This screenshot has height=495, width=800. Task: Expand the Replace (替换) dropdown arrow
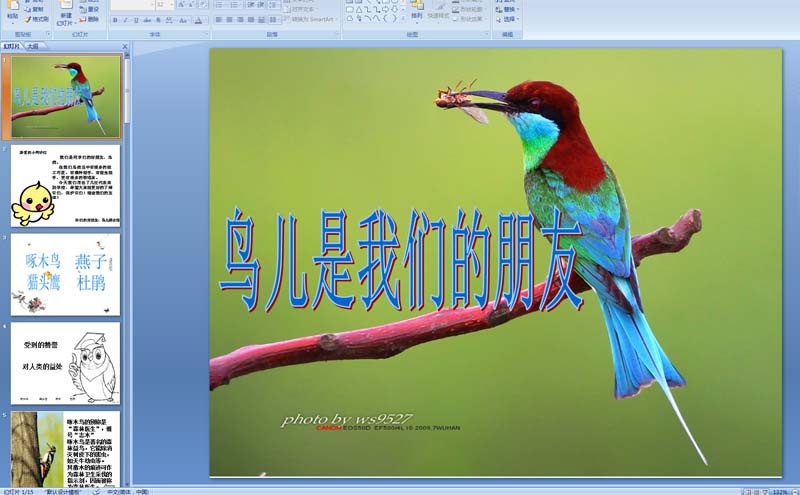[518, 9]
